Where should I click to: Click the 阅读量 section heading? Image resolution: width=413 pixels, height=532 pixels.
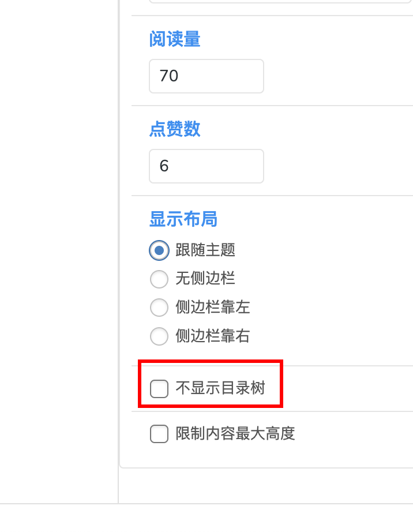click(x=175, y=39)
